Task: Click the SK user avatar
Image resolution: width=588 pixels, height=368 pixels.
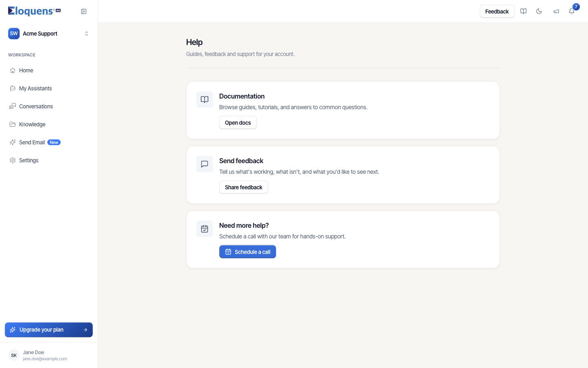Action: tap(14, 355)
